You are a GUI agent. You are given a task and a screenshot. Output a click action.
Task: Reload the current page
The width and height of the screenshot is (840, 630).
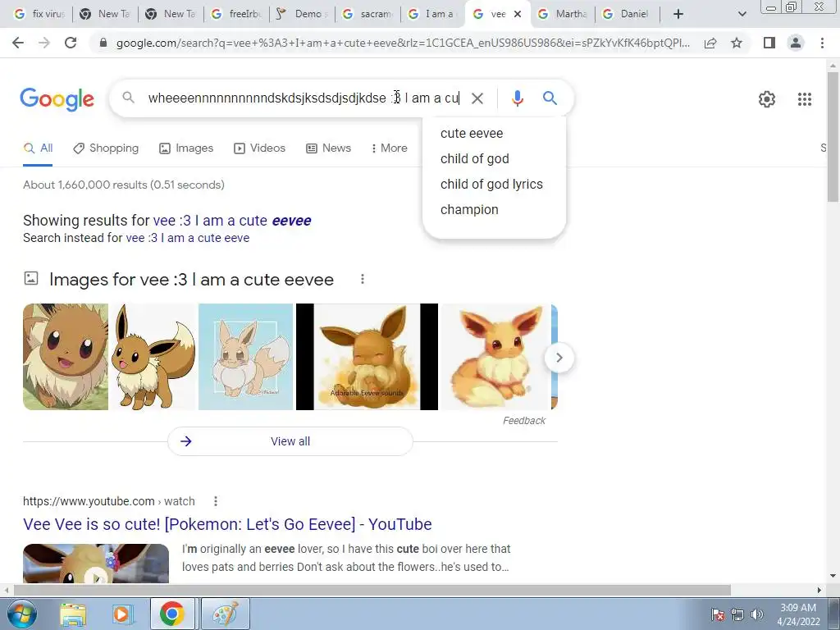(71, 43)
